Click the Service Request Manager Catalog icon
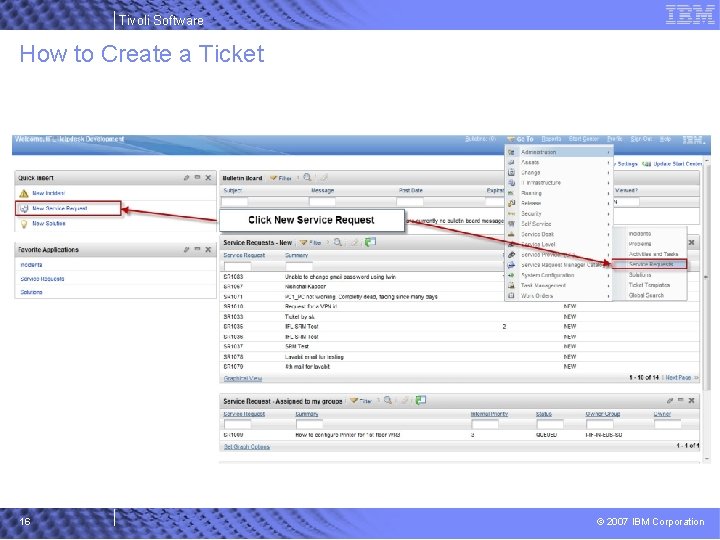 (x=511, y=265)
